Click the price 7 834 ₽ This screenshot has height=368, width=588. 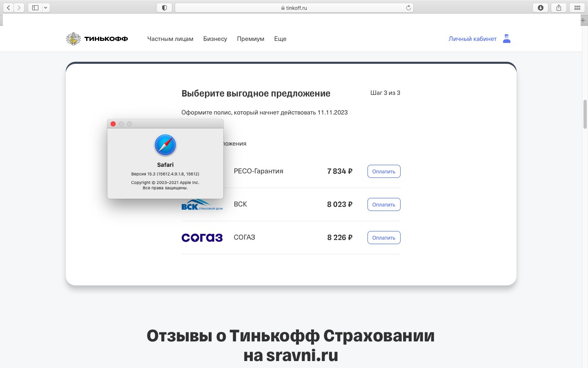pos(340,171)
